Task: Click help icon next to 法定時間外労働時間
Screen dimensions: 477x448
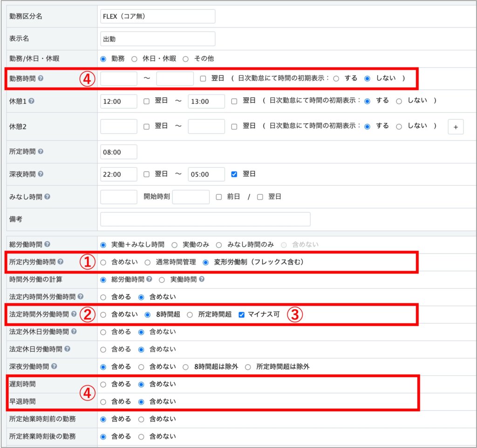Action: 73,314
